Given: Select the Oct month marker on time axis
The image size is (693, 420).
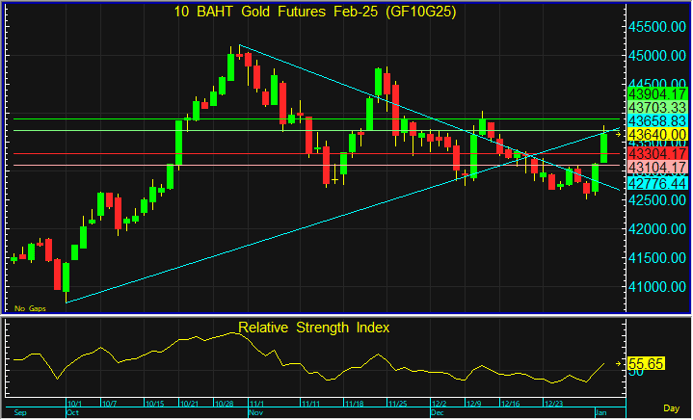Looking at the screenshot, I should [x=70, y=411].
